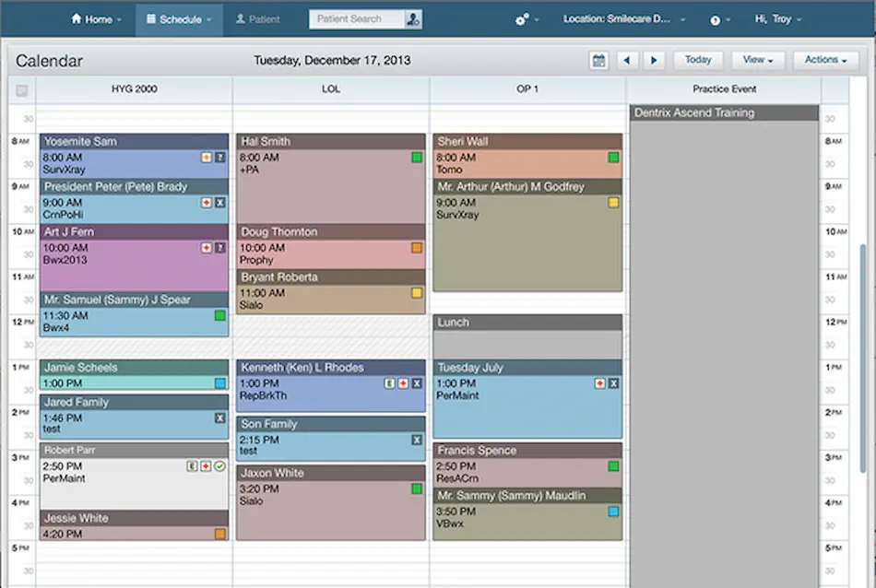The height and width of the screenshot is (588, 876).
Task: Click the yellow status square on Bryant Roberta's appointment
Action: pos(417,293)
